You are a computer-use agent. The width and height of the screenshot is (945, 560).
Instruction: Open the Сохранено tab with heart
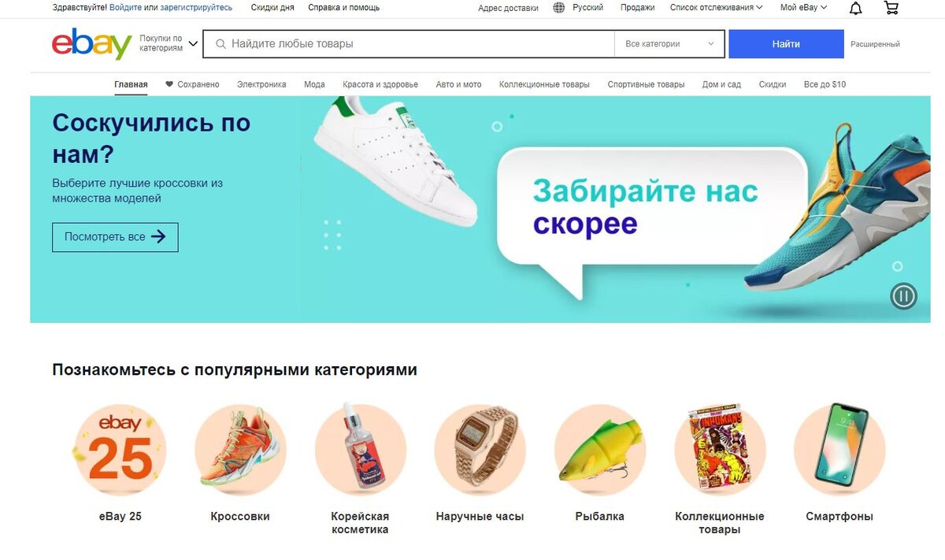192,84
